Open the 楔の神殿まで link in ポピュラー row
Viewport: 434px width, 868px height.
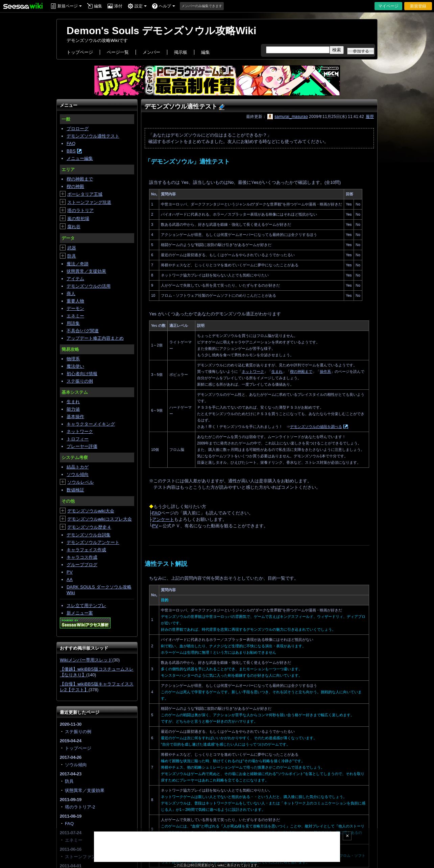click(301, 371)
